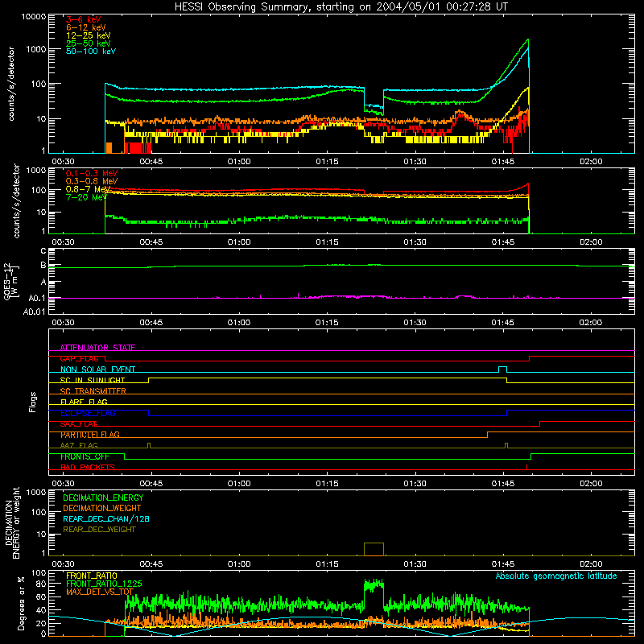Screen dimensions: 644x644
Task: Select the BAD_PACKETS flag label
Action: tap(88, 467)
